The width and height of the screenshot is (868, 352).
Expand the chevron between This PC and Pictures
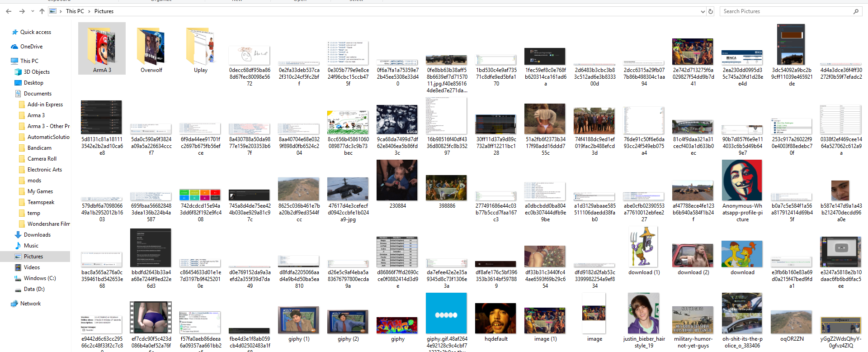[89, 11]
